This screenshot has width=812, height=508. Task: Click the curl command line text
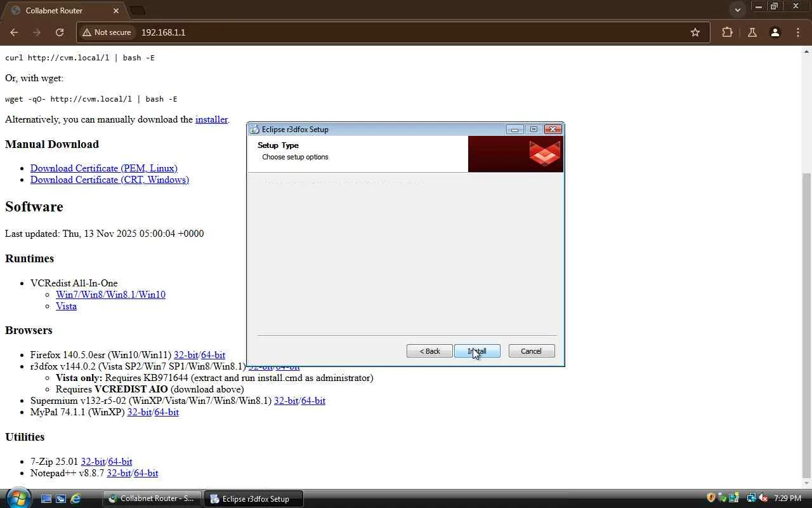coord(80,58)
